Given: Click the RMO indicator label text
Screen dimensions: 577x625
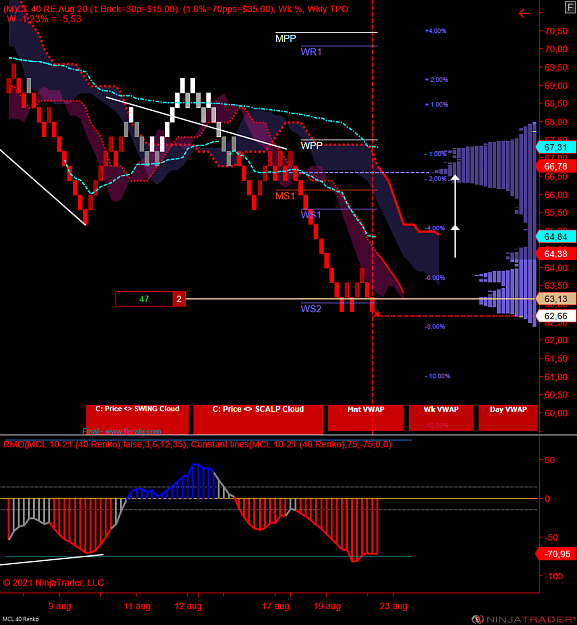Looking at the screenshot, I should tap(197, 444).
